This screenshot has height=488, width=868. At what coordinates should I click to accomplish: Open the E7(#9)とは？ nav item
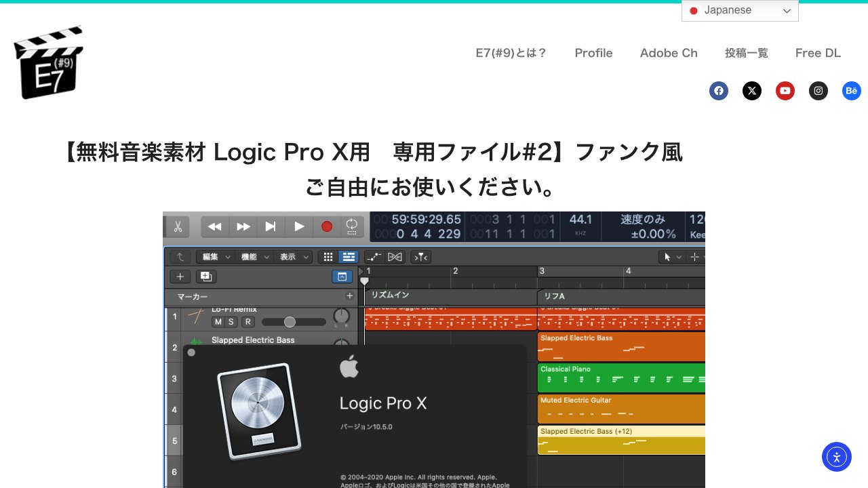511,53
